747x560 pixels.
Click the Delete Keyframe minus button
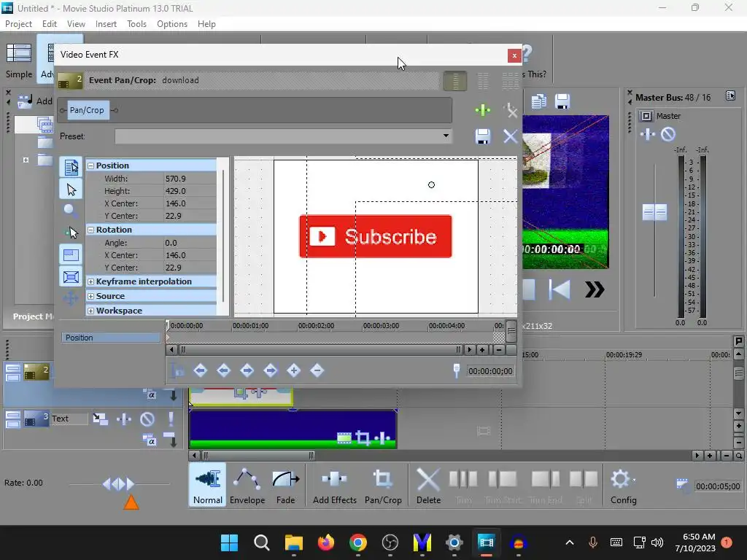pos(317,370)
